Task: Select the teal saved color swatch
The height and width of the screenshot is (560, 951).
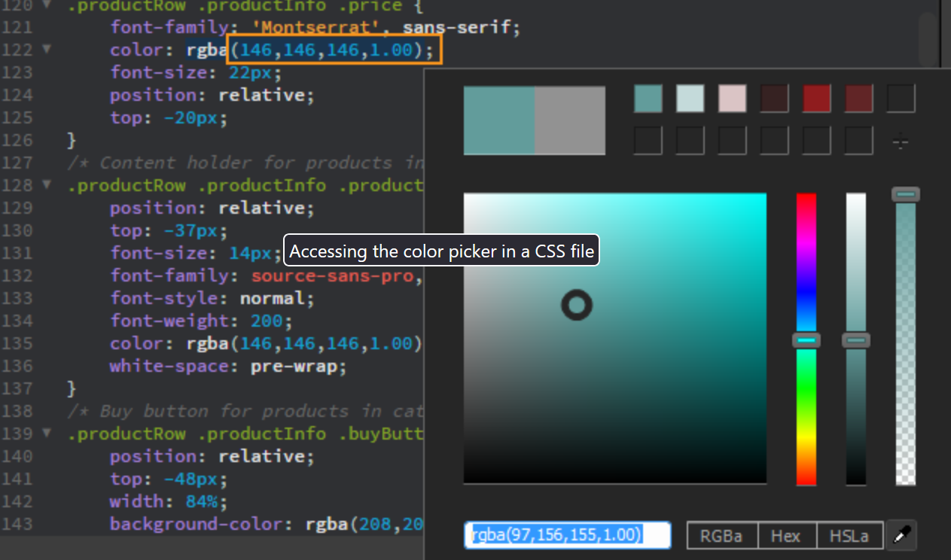Action: point(648,99)
